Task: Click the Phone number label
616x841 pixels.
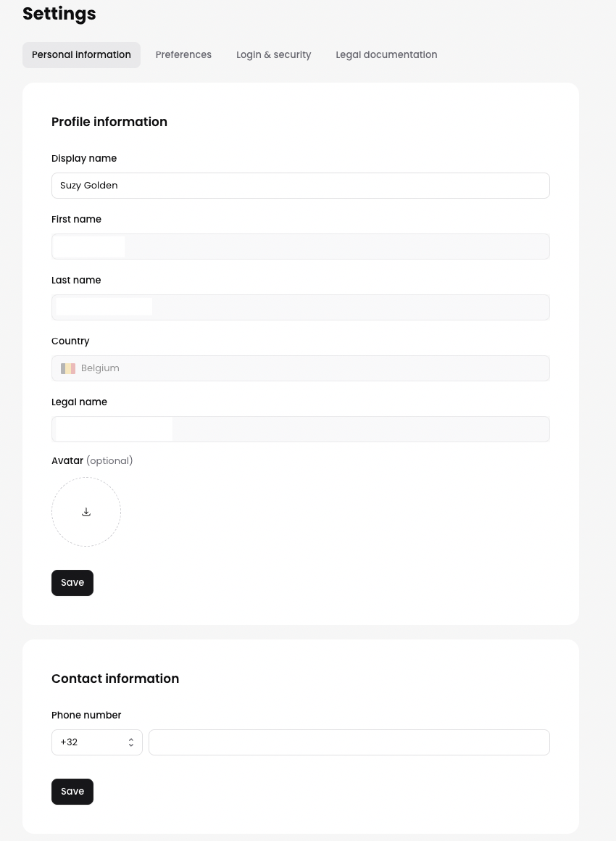Action: [x=86, y=716]
